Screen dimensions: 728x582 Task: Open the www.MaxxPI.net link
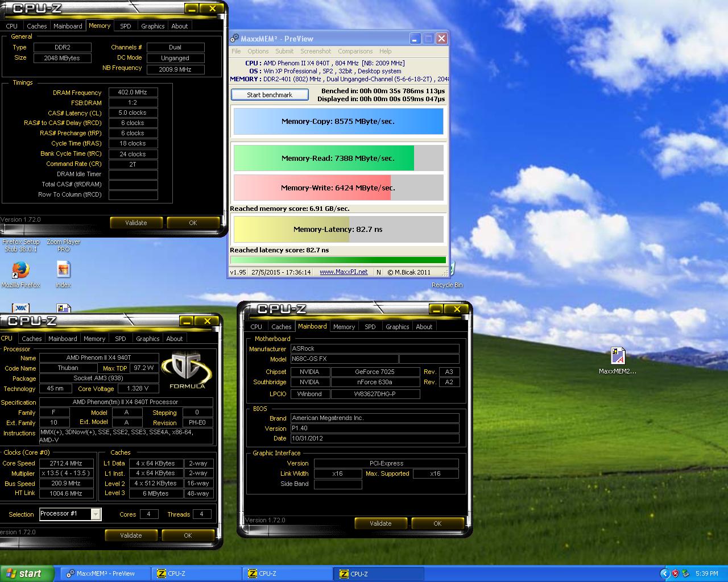(x=344, y=272)
